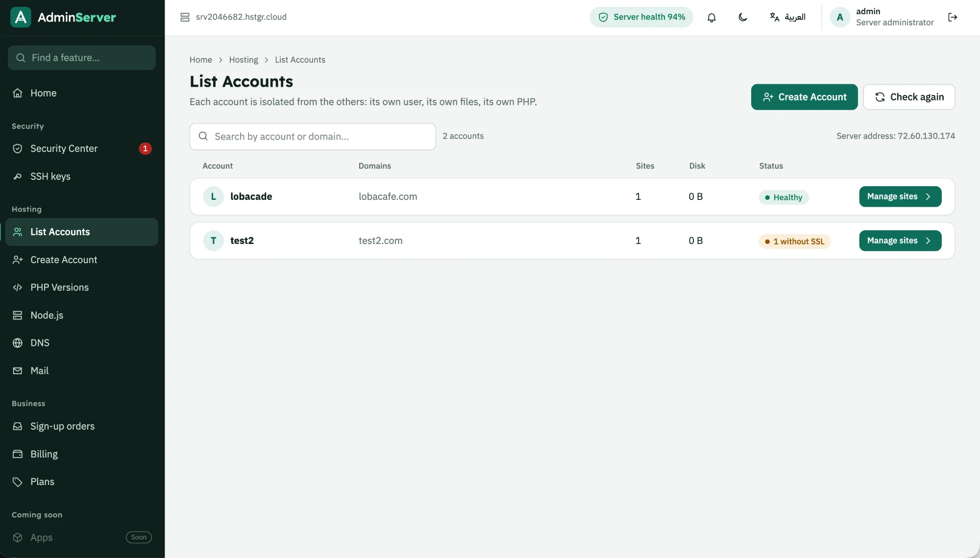
Task: Click the SSH keys key icon
Action: (18, 176)
